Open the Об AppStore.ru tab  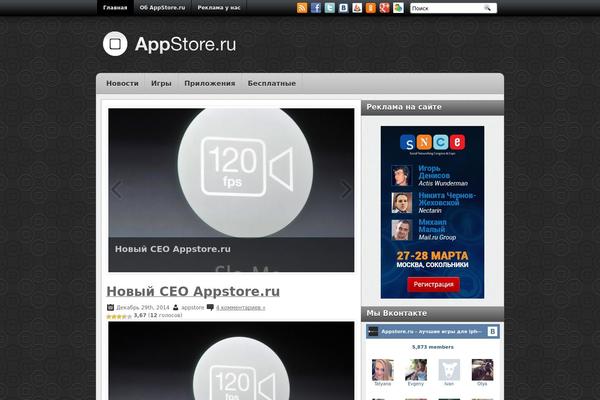click(162, 8)
